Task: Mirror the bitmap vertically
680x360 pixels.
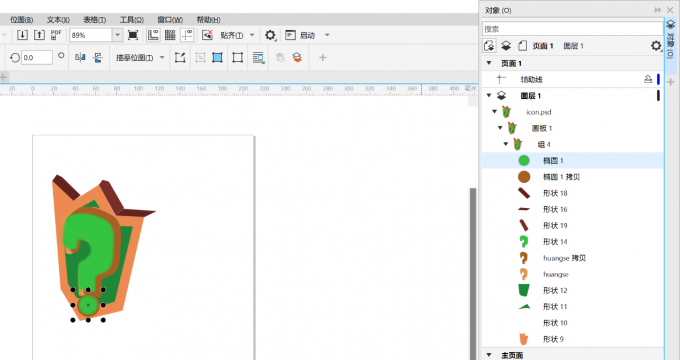Action: [x=98, y=57]
